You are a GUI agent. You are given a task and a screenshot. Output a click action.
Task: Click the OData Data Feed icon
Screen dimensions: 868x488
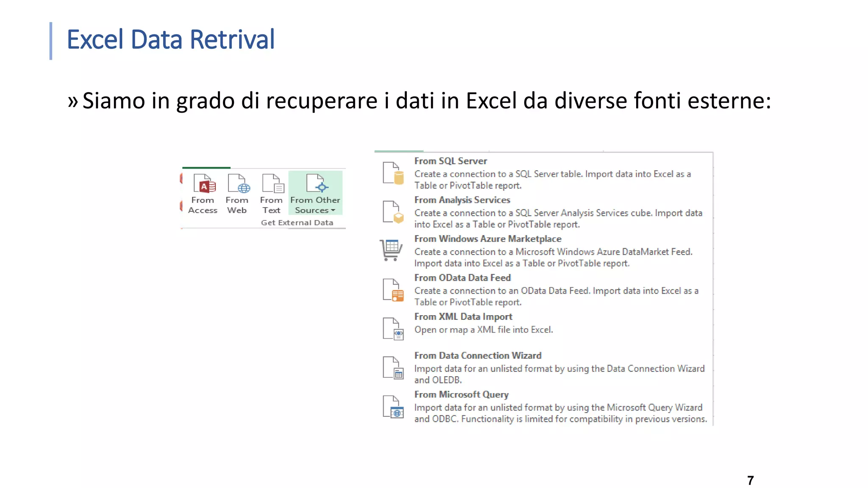point(393,290)
